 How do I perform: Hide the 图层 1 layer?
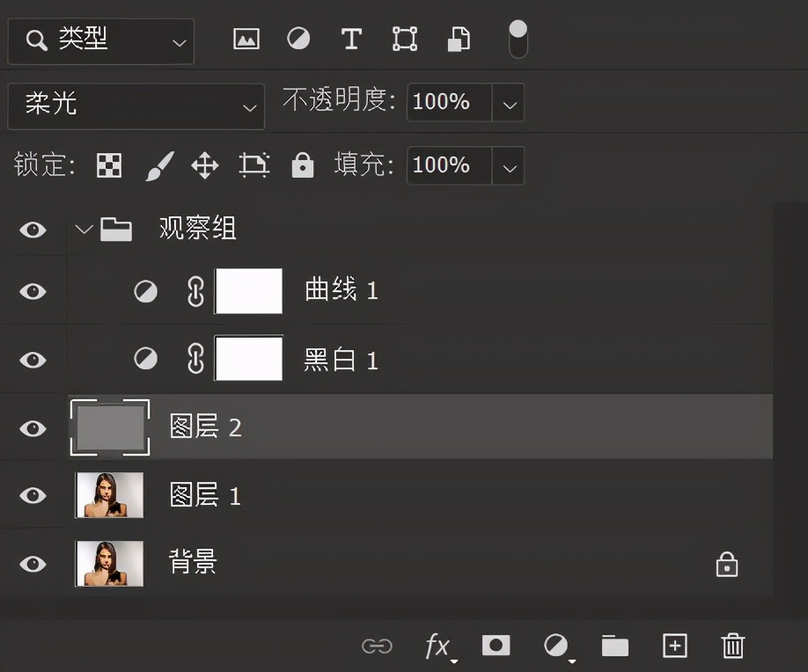[x=33, y=495]
